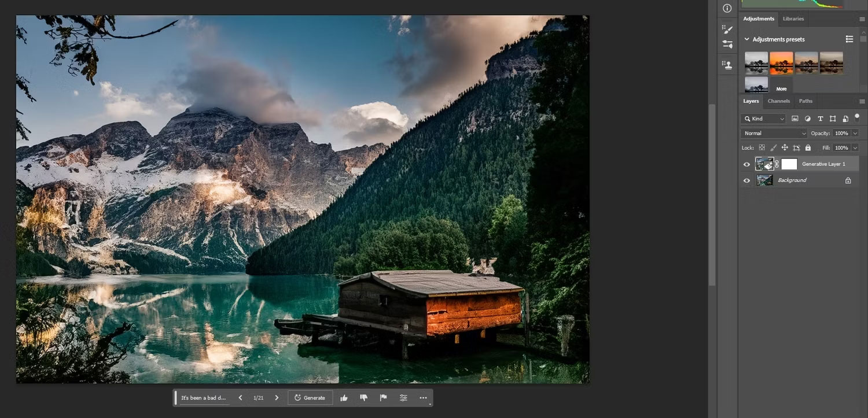Give thumbs up to the generation
Viewport: 868px width, 418px height.
click(344, 398)
